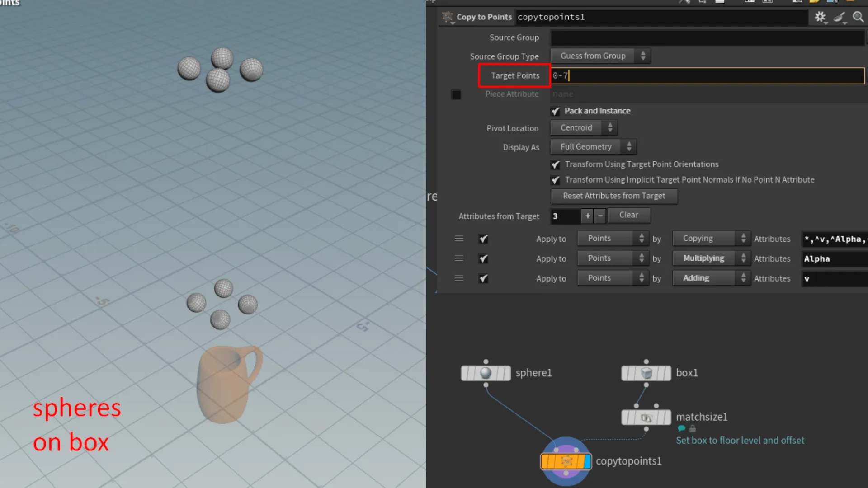
Task: Enable the Piece Attribute checkbox
Action: (x=456, y=94)
